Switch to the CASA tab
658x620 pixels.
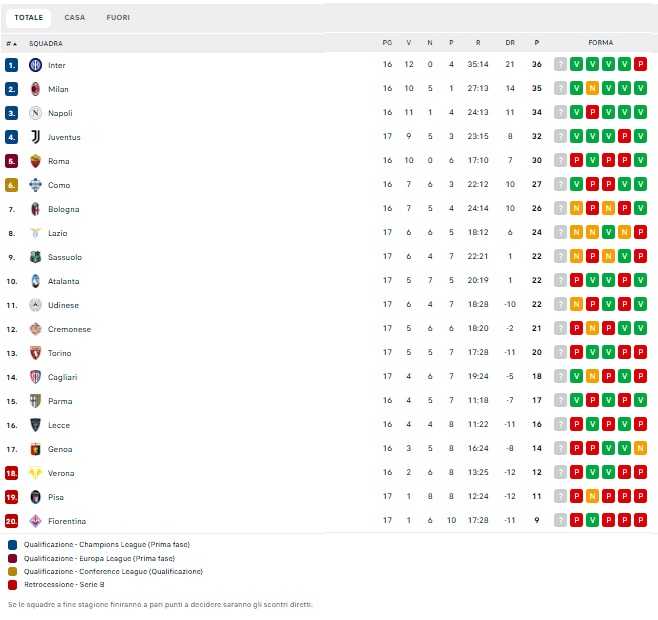pos(75,17)
